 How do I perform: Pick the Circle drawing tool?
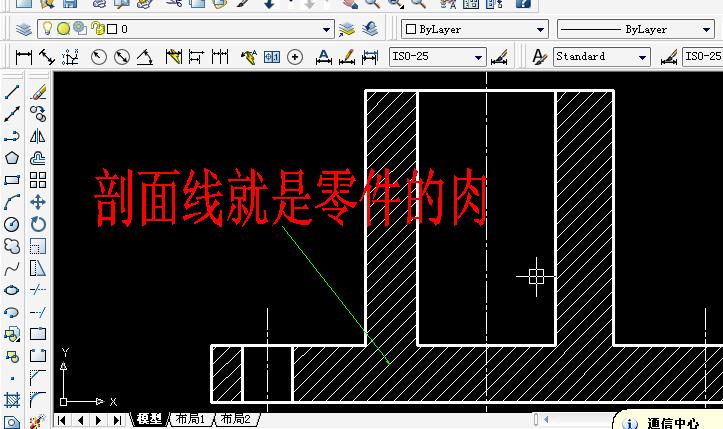12,224
